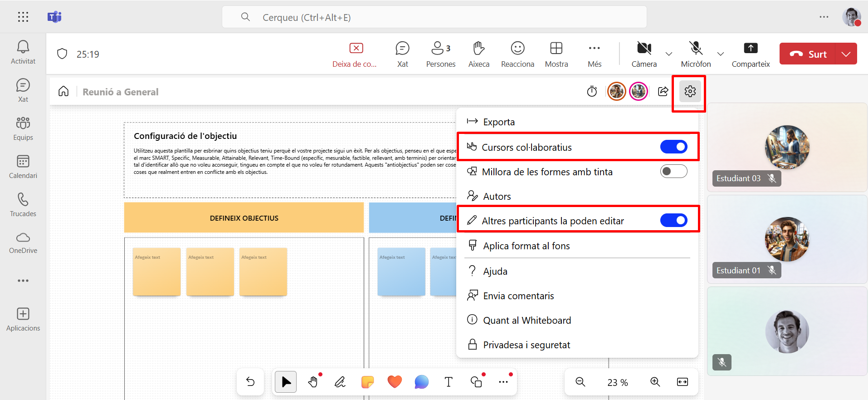This screenshot has height=400, width=868.
Task: Expand the Càmera options dropdown arrow
Action: 668,54
